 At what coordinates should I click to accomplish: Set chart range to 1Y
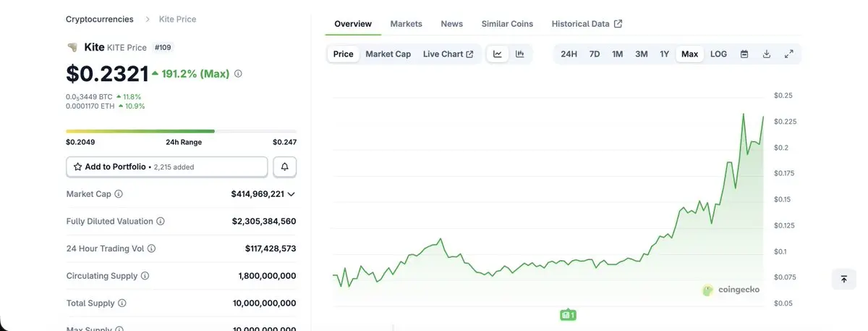pyautogui.click(x=664, y=54)
